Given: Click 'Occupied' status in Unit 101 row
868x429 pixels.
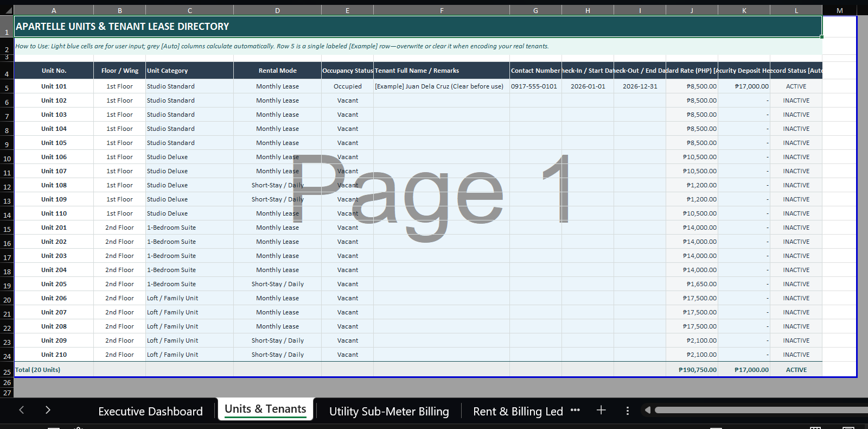Looking at the screenshot, I should (347, 86).
